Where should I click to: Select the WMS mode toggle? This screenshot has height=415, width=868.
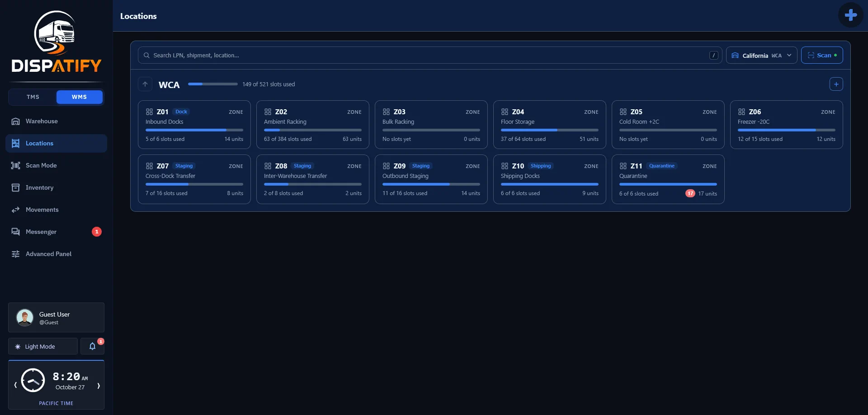pos(79,97)
